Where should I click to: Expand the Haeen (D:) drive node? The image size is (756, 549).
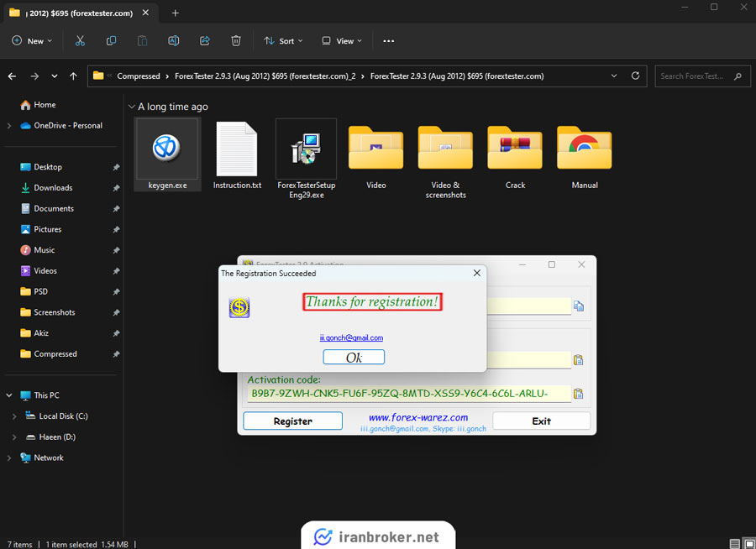tap(14, 437)
